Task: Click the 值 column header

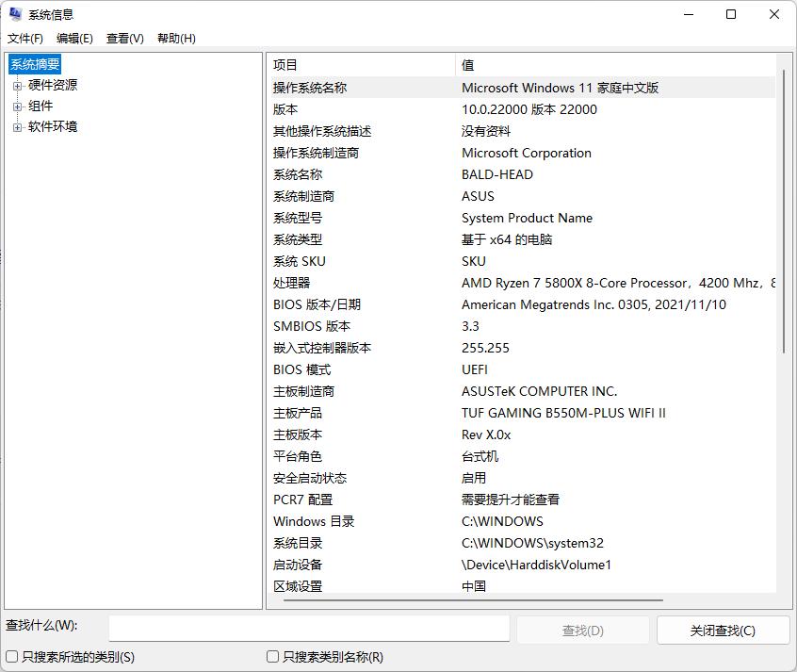Action: (x=615, y=65)
